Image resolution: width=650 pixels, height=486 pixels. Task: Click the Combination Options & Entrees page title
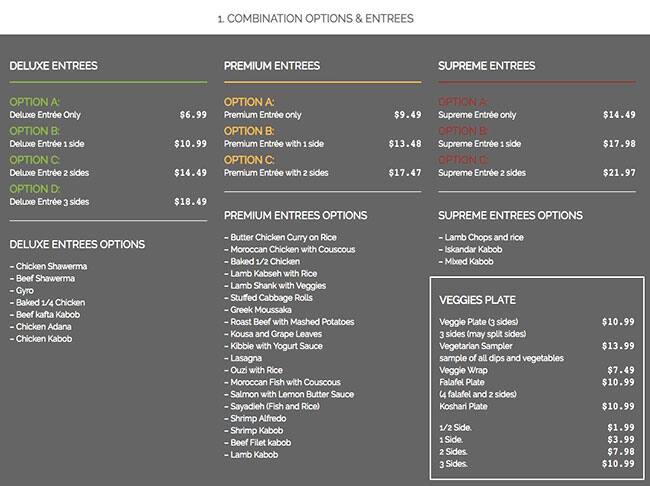[x=315, y=18]
